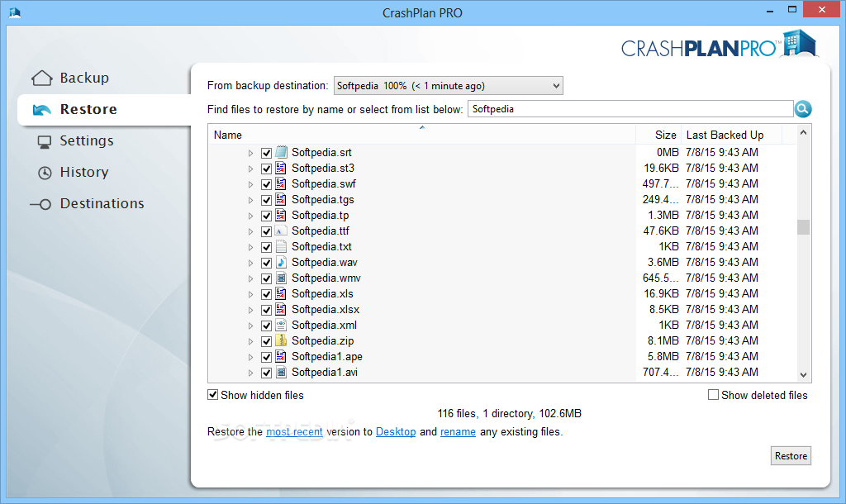Click the audio note icon of Softpedia.wav
Screen dimensions: 846x504
[281, 262]
